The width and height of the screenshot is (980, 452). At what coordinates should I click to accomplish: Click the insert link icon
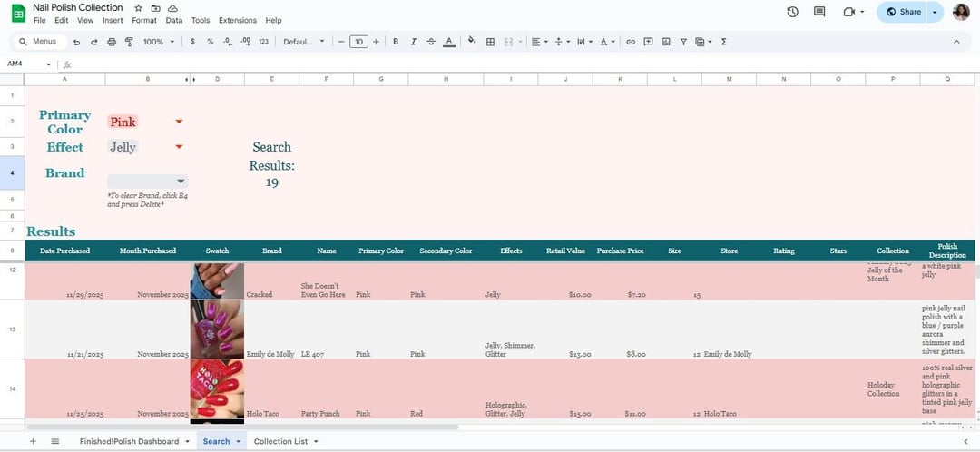pyautogui.click(x=631, y=42)
